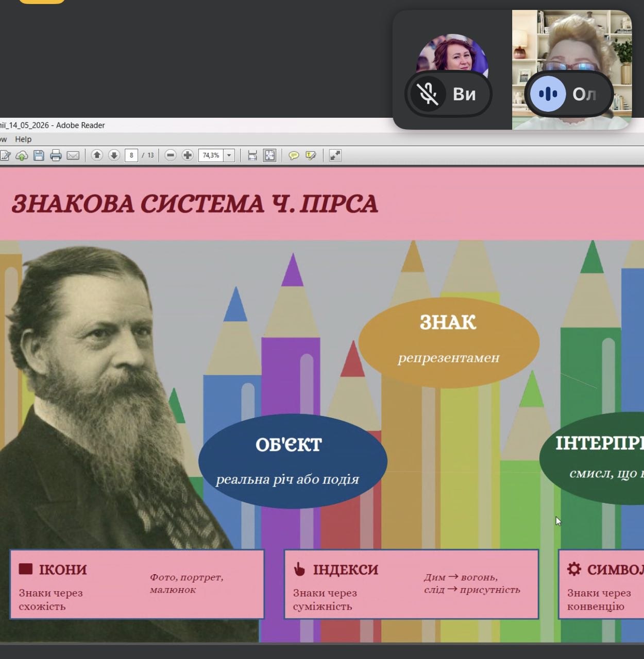Select the highlight text tool
The image size is (644, 659).
pyautogui.click(x=311, y=155)
